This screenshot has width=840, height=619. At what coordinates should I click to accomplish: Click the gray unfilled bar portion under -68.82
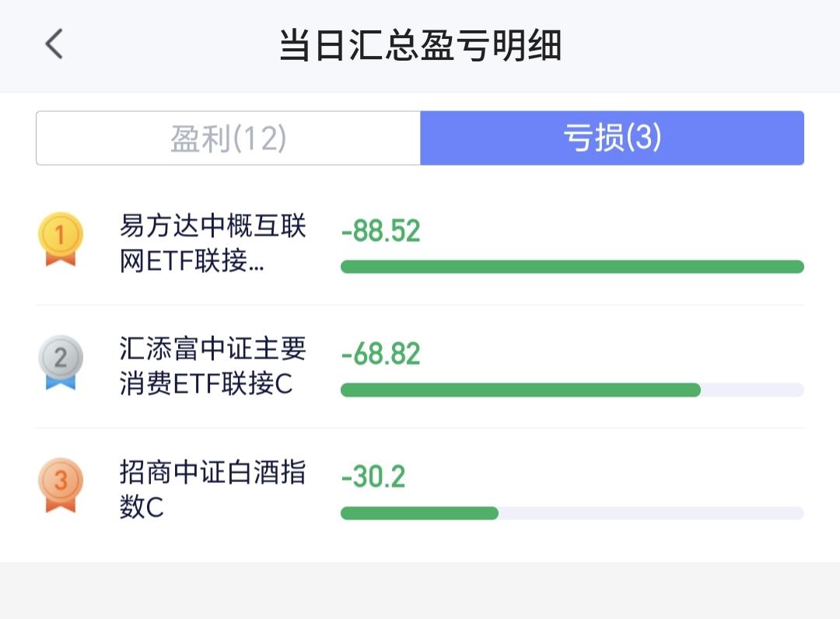pyautogui.click(x=751, y=390)
